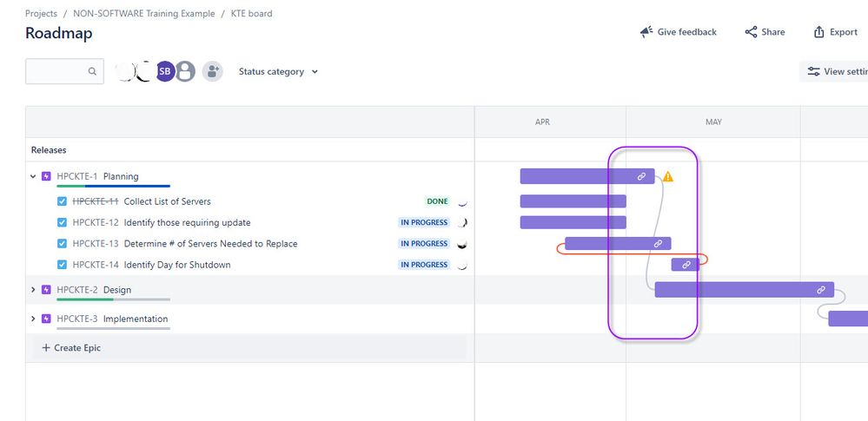Open issue Collect List of Servers

tap(167, 201)
